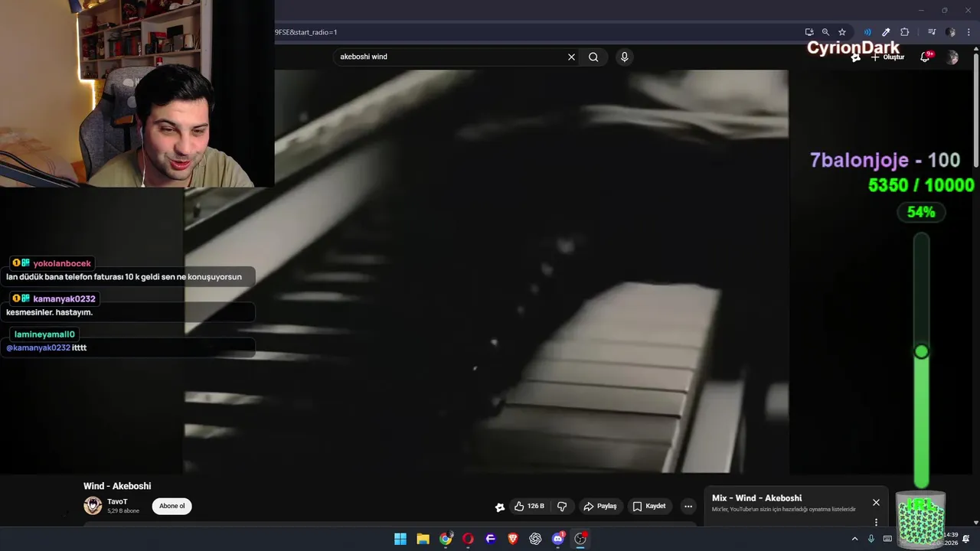This screenshot has width=980, height=551.
Task: Switch to Chrome in the taskbar
Action: coord(446,539)
